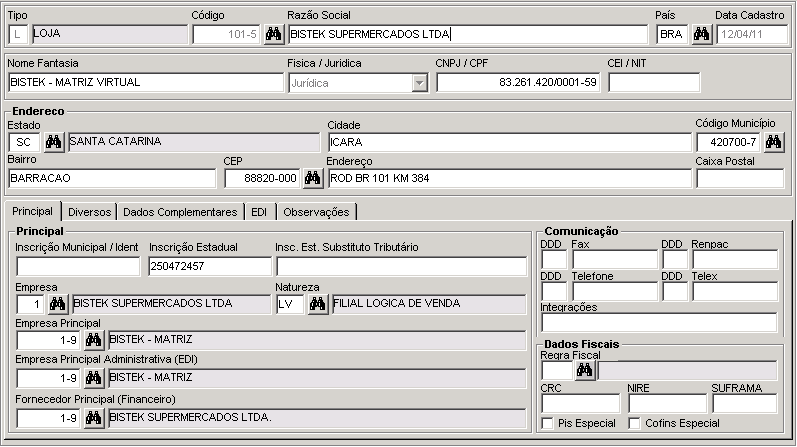This screenshot has height=447, width=797.
Task: Select the Principal tab
Action: pyautogui.click(x=33, y=211)
